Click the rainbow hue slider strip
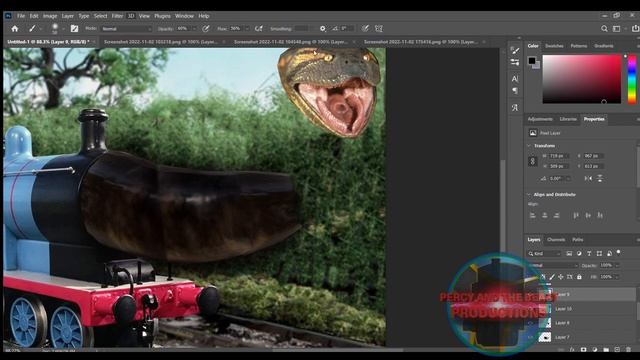Image resolution: width=640 pixels, height=360 pixels. [x=631, y=79]
